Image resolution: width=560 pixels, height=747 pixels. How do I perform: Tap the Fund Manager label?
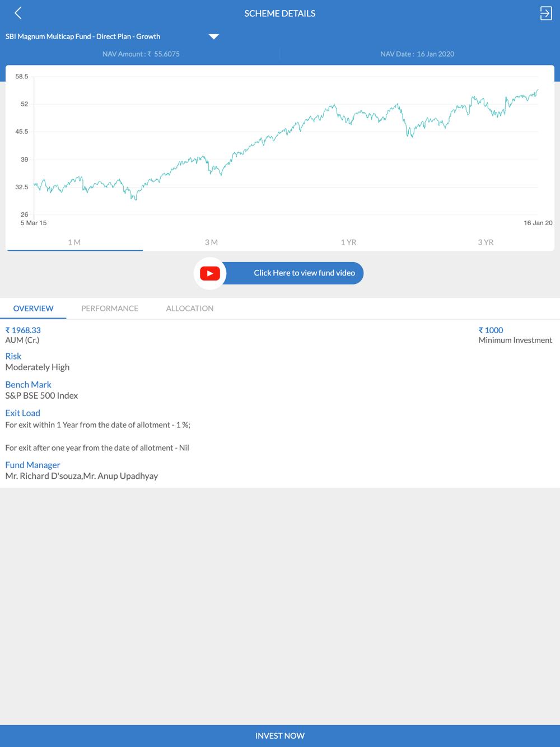(x=32, y=465)
